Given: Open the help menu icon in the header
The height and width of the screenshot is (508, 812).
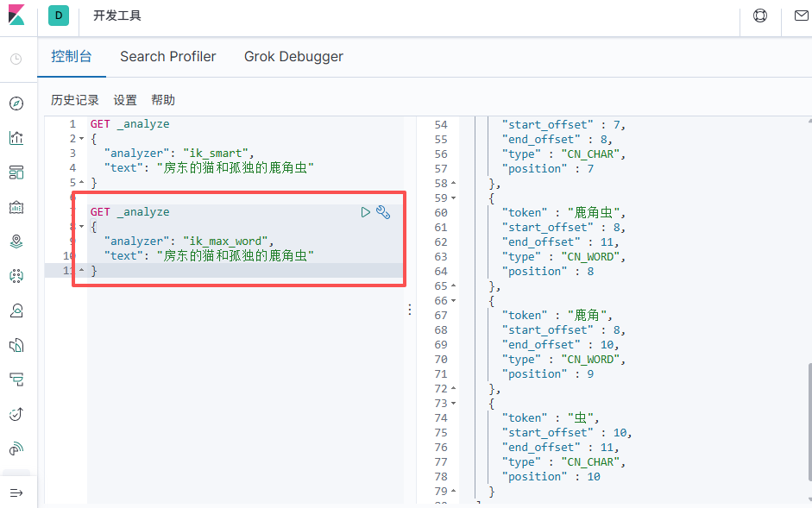Looking at the screenshot, I should coord(760,16).
